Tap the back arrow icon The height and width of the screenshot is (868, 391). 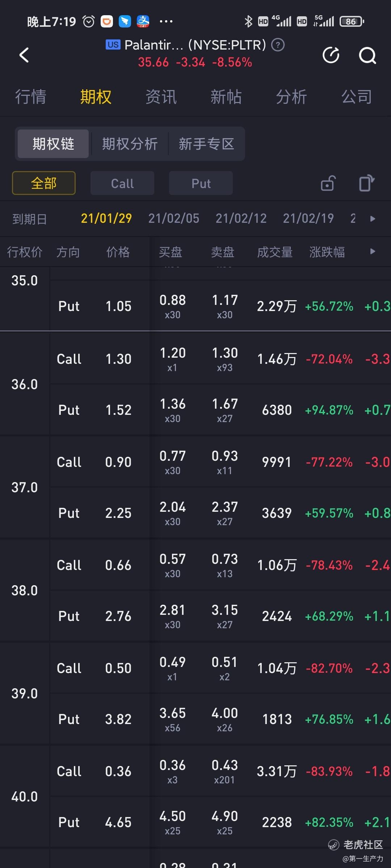(24, 55)
